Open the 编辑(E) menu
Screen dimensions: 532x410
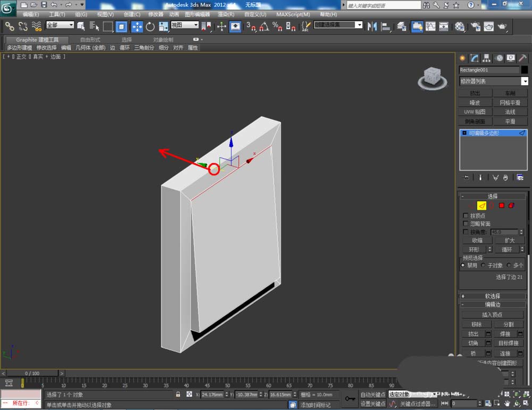[x=31, y=14]
